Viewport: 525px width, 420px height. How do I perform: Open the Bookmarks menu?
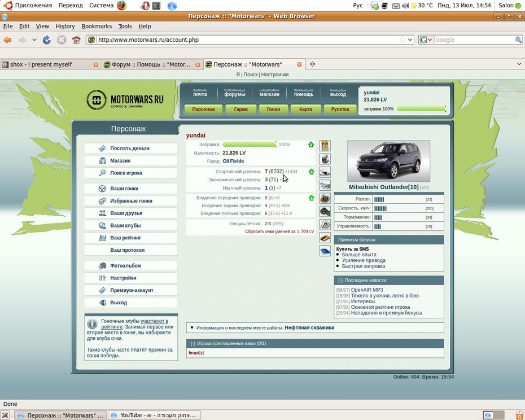[x=97, y=26]
